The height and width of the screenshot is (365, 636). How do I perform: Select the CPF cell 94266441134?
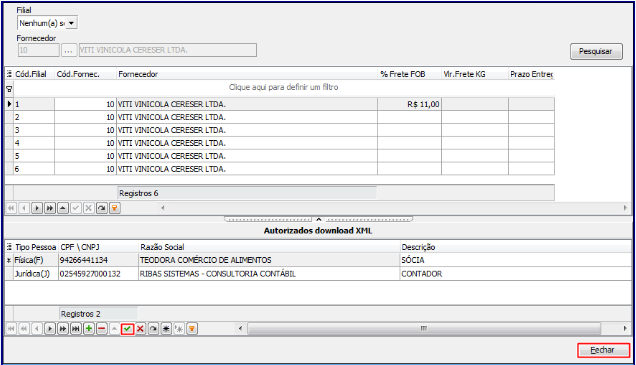(99, 260)
